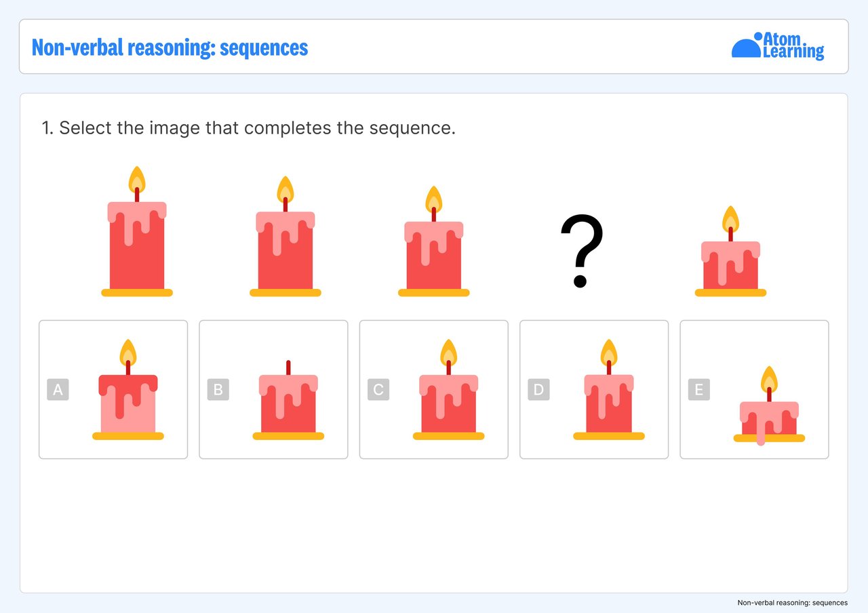Click the flame of option E candle
The width and height of the screenshot is (868, 613).
tap(769, 378)
